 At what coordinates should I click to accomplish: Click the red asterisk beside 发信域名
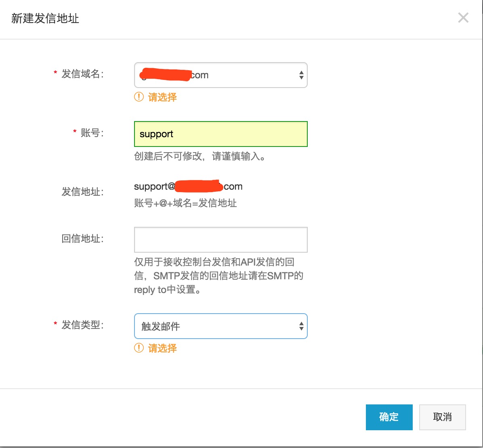click(55, 72)
